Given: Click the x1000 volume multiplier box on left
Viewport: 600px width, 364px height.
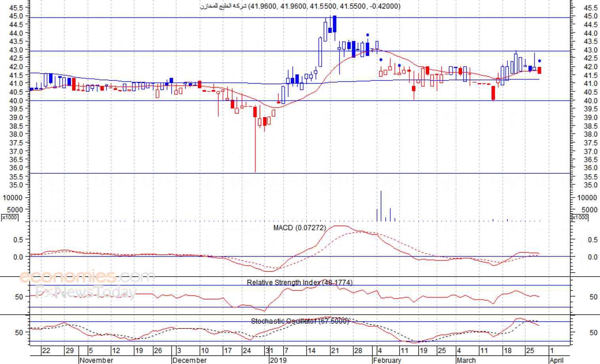Looking at the screenshot, I should [10, 217].
